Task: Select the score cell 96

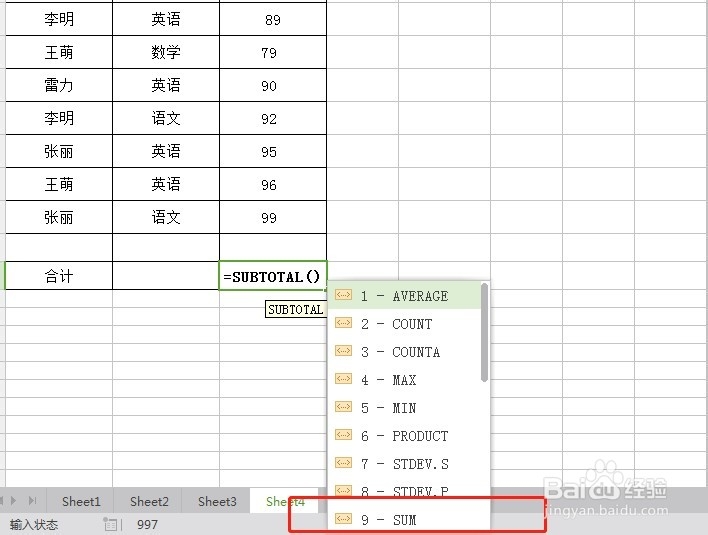Action: coord(273,184)
